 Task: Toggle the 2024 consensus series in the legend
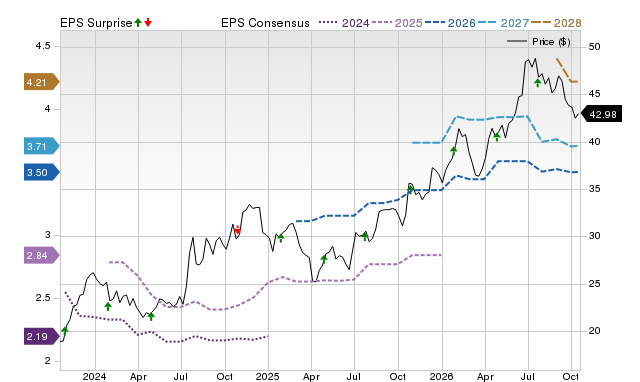coord(344,23)
